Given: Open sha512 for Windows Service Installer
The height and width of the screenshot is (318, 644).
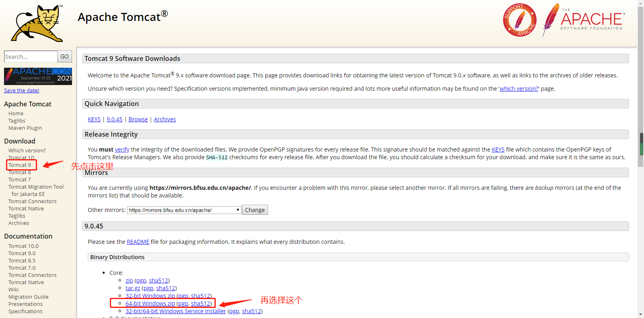Looking at the screenshot, I should (252, 311).
